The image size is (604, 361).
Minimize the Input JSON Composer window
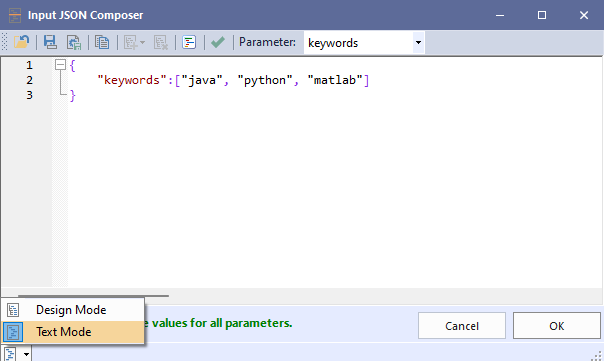[500, 15]
